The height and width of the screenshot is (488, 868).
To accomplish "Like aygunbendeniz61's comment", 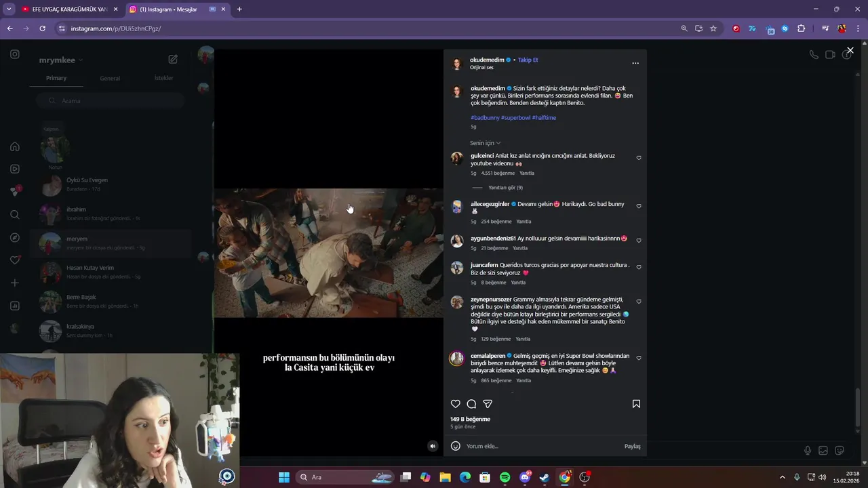I will pos(639,241).
